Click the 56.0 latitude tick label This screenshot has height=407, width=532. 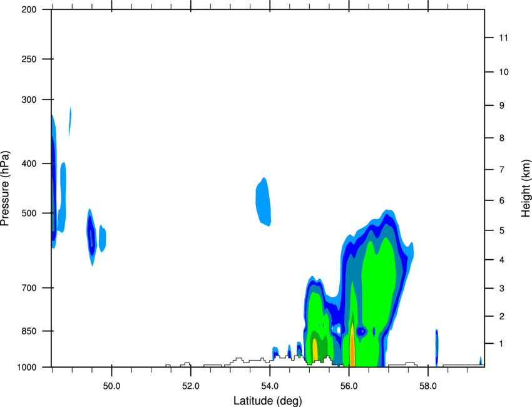point(349,386)
